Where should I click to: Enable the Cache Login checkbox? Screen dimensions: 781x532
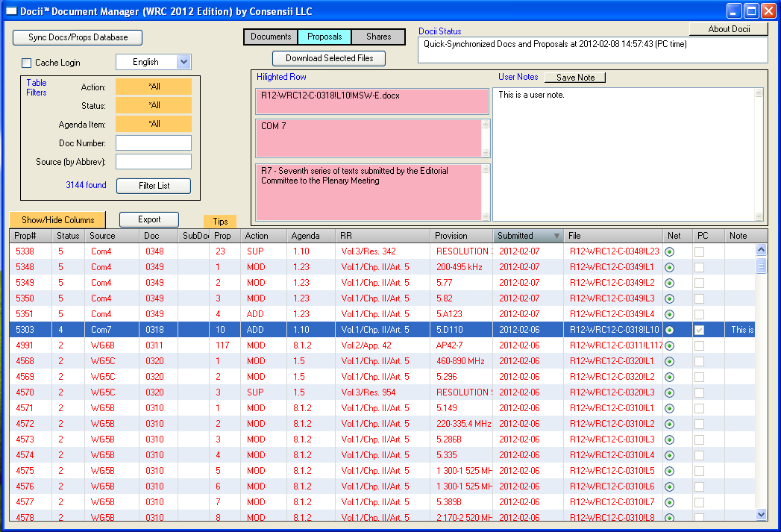tap(27, 63)
